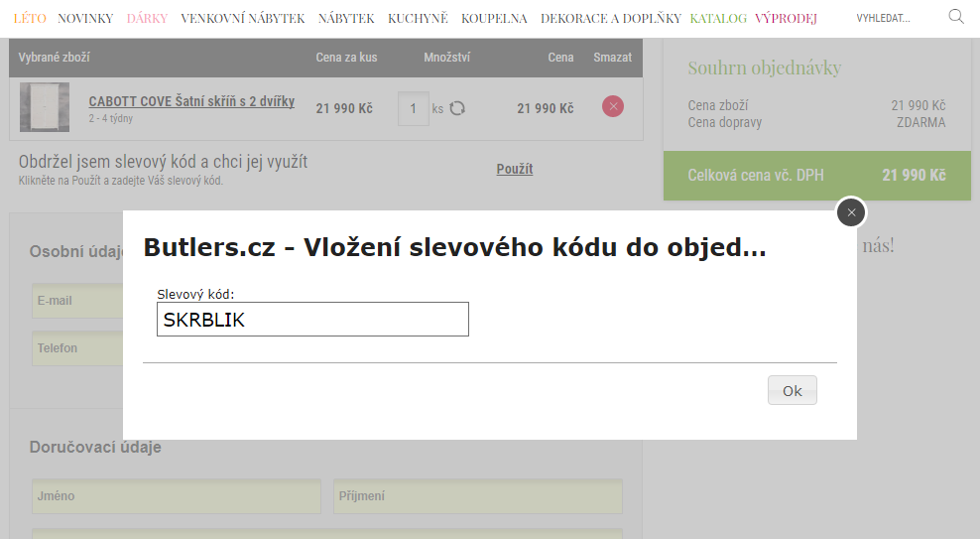Confirm discount code with Ok button
This screenshot has width=980, height=539.
[x=792, y=390]
